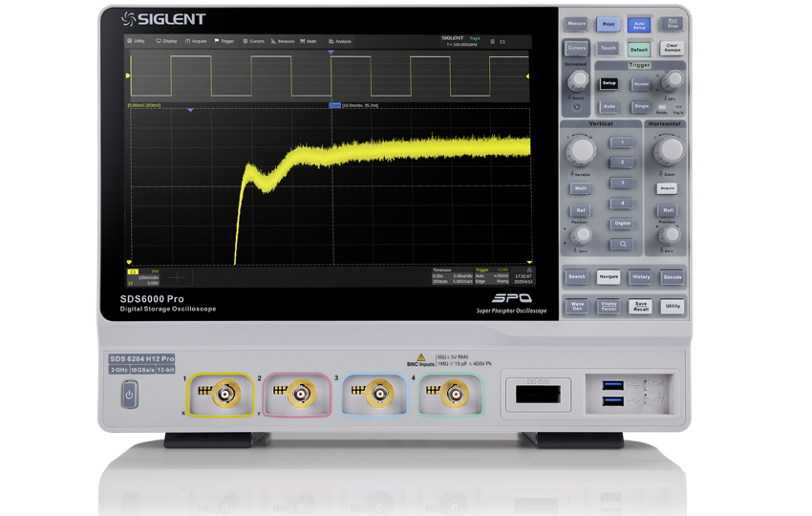The image size is (812, 516).
Task: Toggle the Touch button
Action: coord(608,48)
